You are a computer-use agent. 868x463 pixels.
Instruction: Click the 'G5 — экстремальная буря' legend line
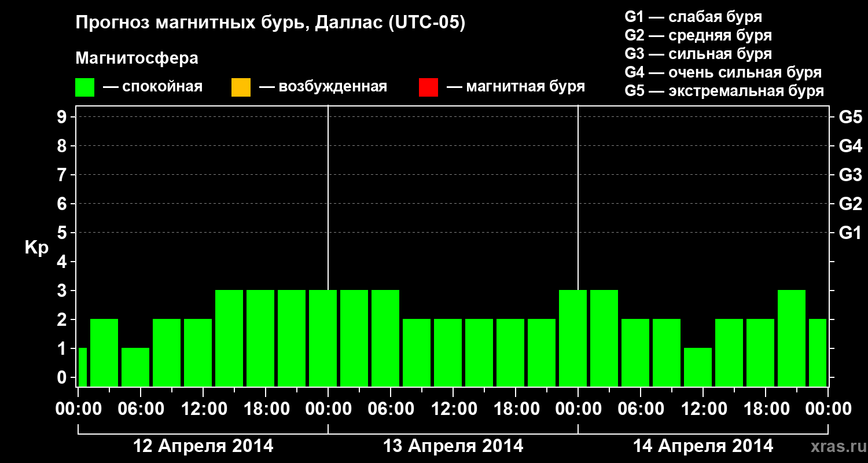[724, 91]
